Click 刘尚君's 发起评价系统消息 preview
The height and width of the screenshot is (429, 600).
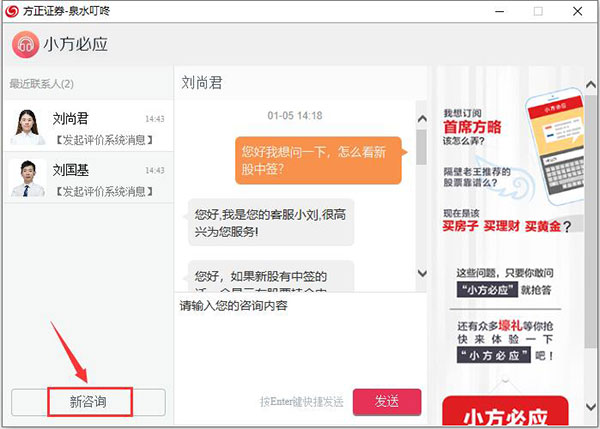pos(103,140)
